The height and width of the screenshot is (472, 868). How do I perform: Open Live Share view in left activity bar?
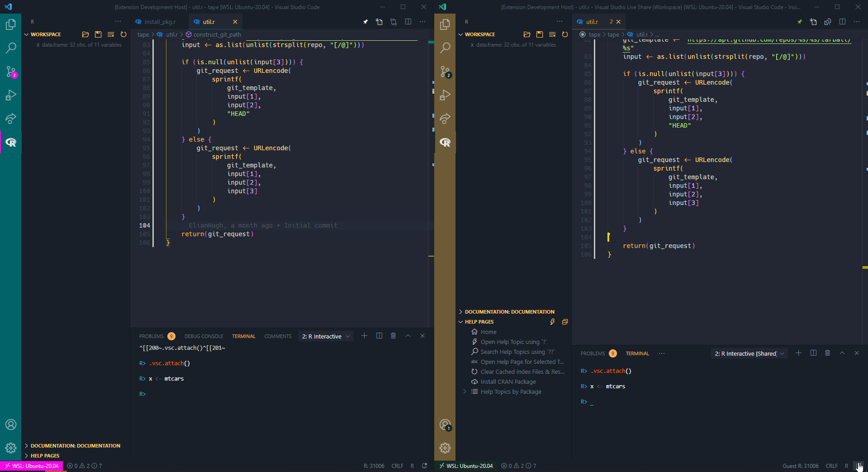click(11, 119)
